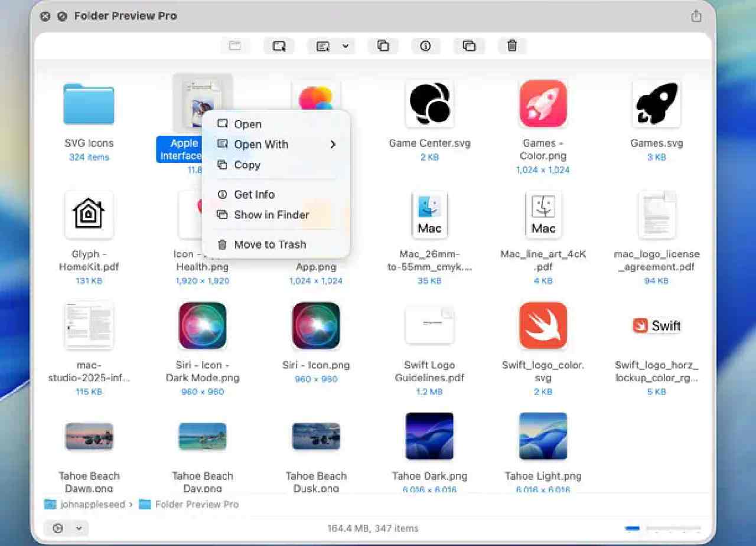Choose Open from the context menu
Image resolution: width=756 pixels, height=546 pixels.
click(x=276, y=124)
